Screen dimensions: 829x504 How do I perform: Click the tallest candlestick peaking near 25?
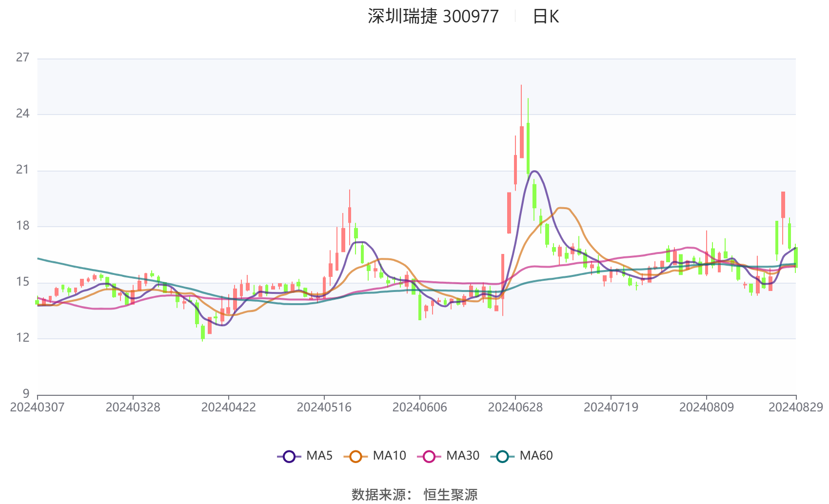[521, 141]
